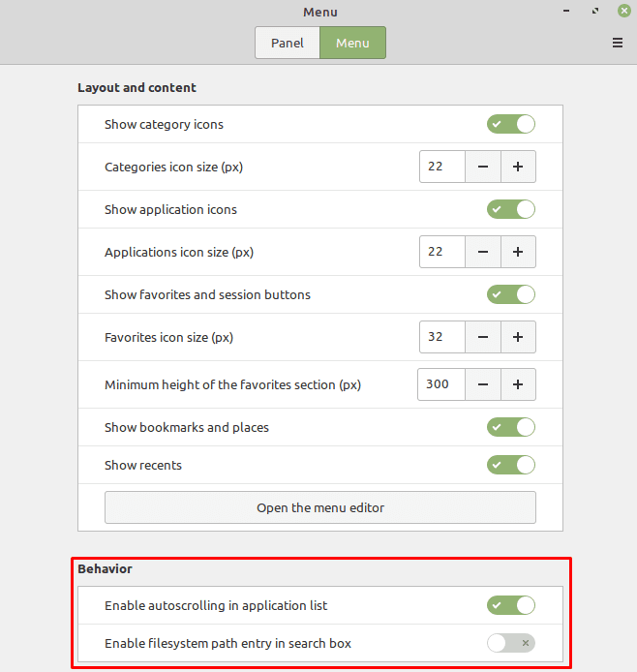Enable filesystem path entry in search box
Image resolution: width=637 pixels, height=672 pixels.
[511, 643]
